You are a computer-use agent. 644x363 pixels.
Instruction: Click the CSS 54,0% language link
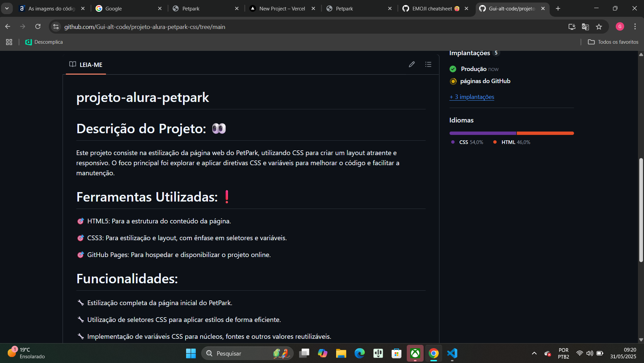[x=467, y=142]
